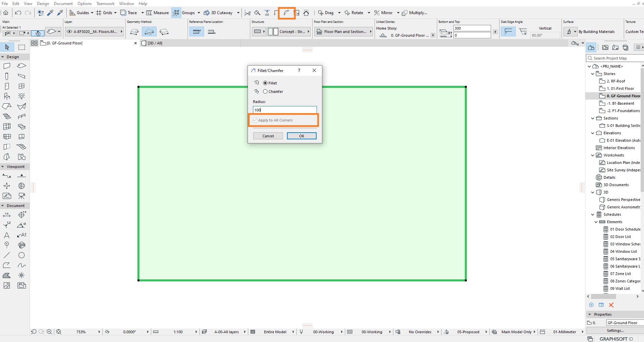644x342 pixels.
Task: Toggle Guides on the toolbar
Action: (x=79, y=13)
